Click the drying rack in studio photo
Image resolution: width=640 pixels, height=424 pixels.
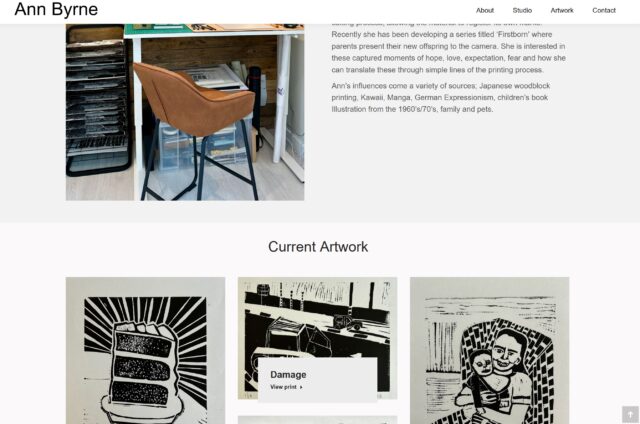[x=98, y=102]
